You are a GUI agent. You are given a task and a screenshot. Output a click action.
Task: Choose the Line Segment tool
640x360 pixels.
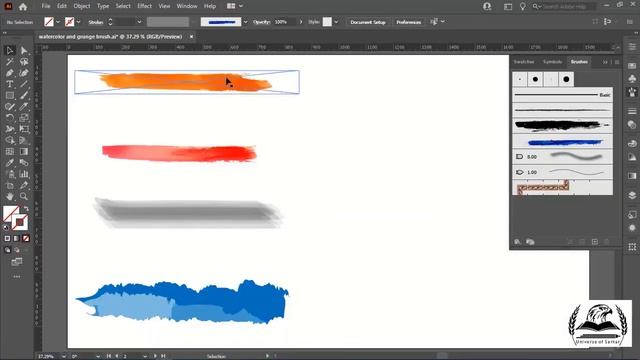(24, 84)
